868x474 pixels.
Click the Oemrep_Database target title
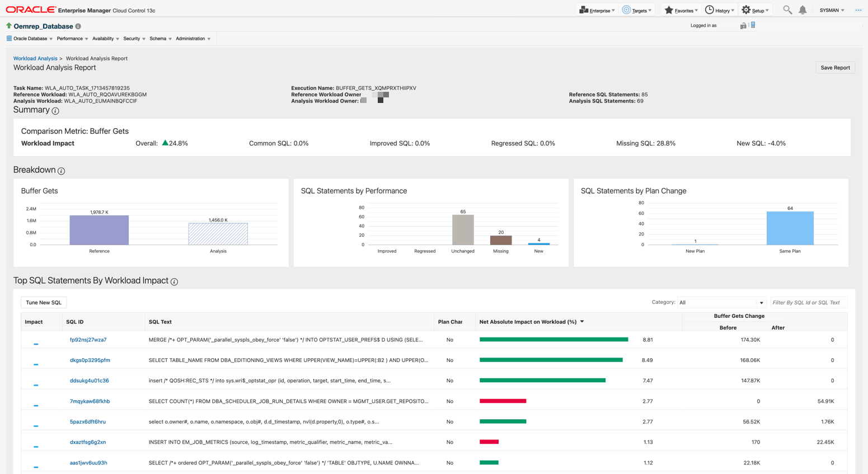coord(43,26)
